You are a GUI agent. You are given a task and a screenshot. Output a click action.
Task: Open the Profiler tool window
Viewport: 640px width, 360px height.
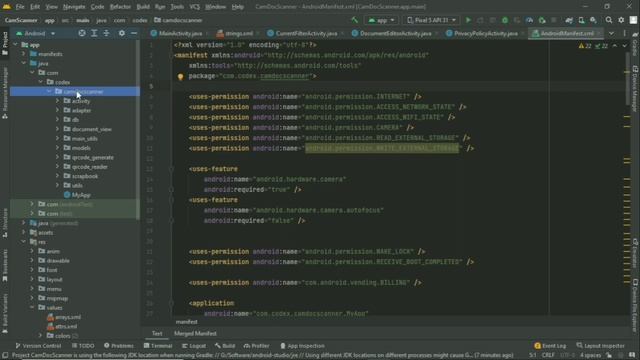(x=257, y=346)
